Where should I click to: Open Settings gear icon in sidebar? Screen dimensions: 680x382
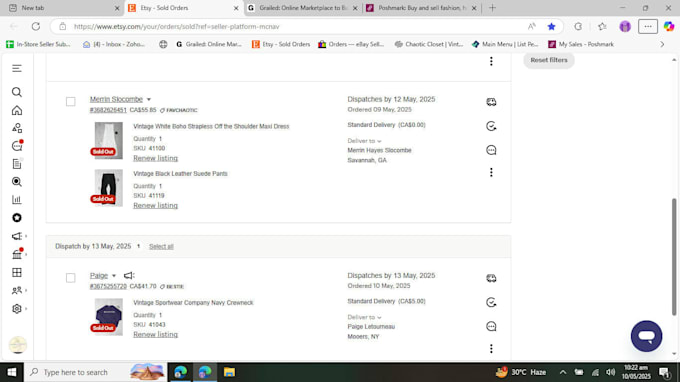[16, 309]
